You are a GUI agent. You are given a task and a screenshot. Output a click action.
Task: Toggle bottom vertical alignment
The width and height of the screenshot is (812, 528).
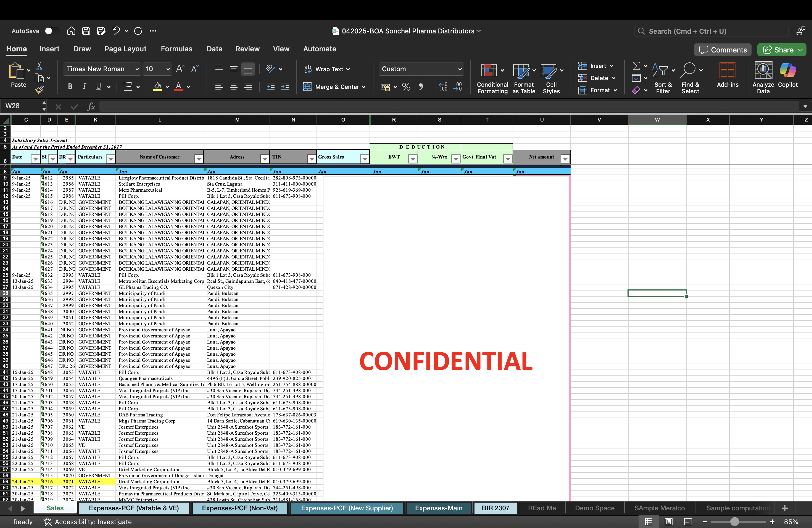[248, 69]
